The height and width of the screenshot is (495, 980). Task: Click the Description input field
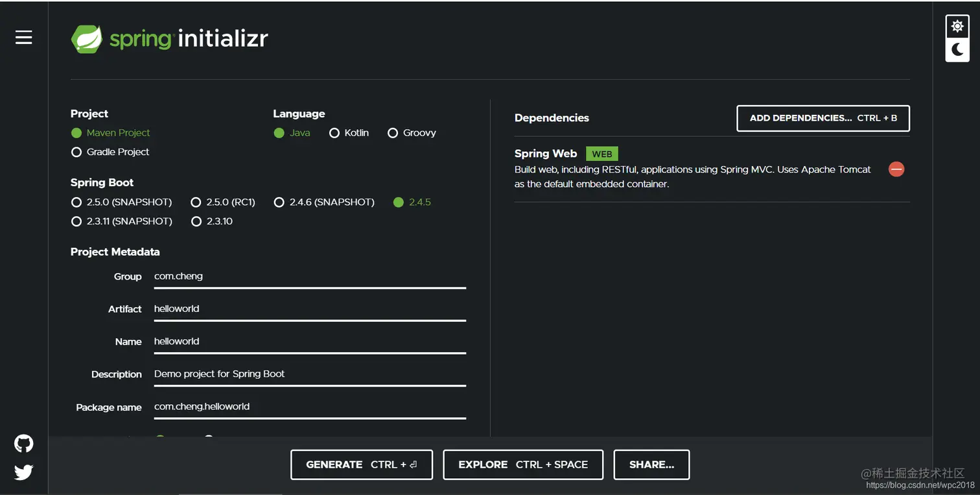[310, 374]
